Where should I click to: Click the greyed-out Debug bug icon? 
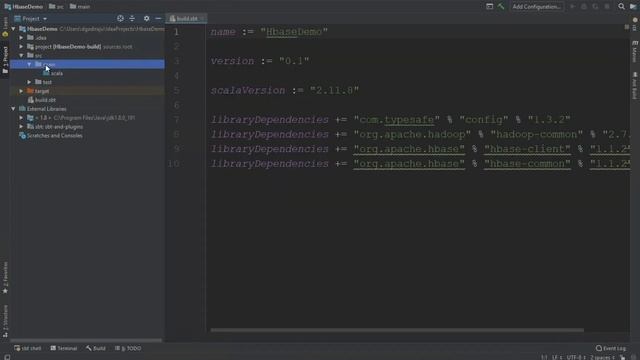584,7
